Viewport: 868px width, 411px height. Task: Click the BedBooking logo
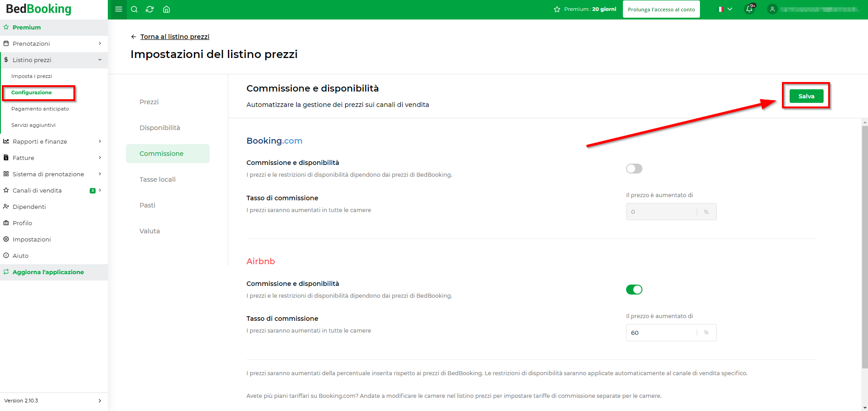39,9
